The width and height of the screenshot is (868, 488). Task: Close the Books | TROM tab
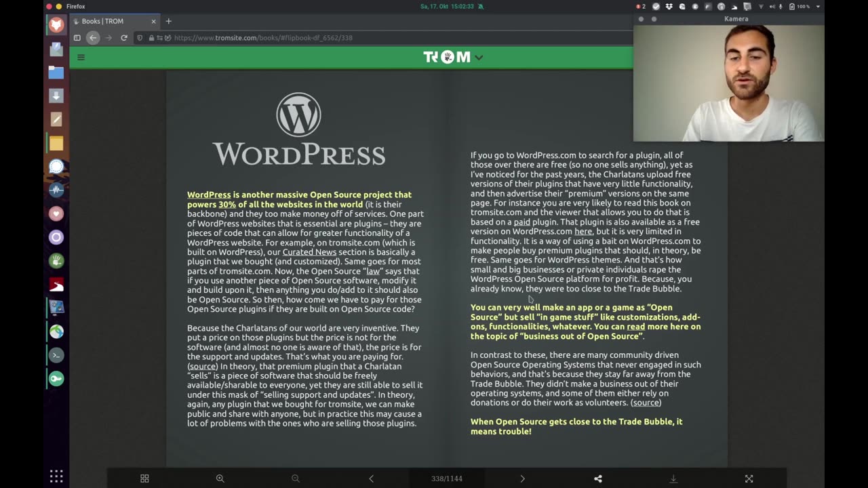[x=153, y=21]
